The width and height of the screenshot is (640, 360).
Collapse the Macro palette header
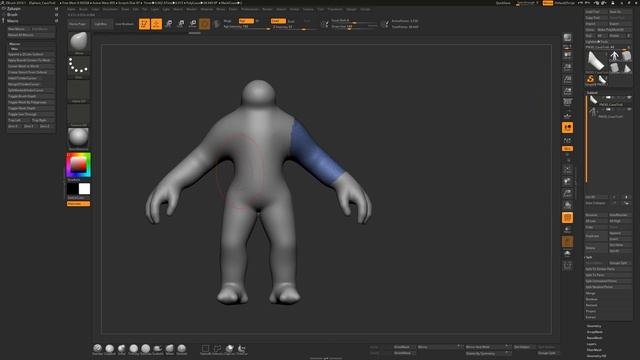tap(12, 20)
